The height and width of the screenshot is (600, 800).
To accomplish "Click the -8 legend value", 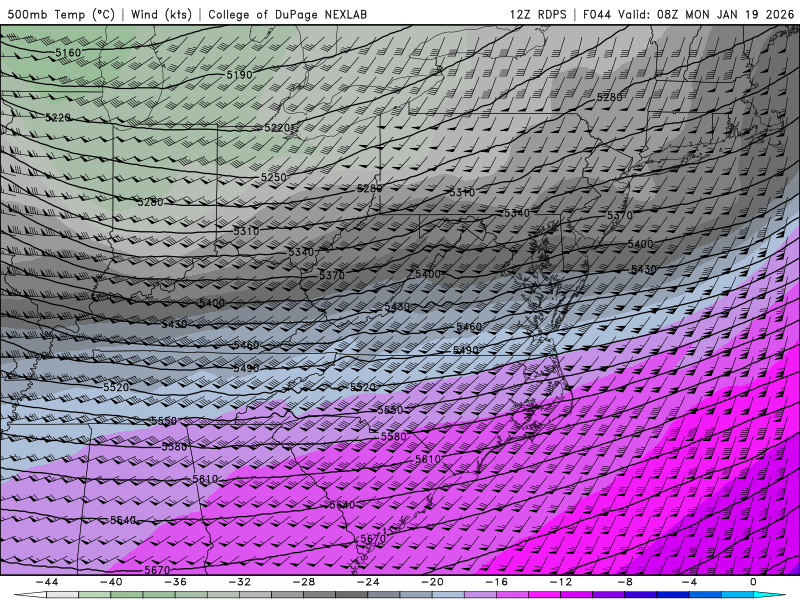I will (625, 582).
